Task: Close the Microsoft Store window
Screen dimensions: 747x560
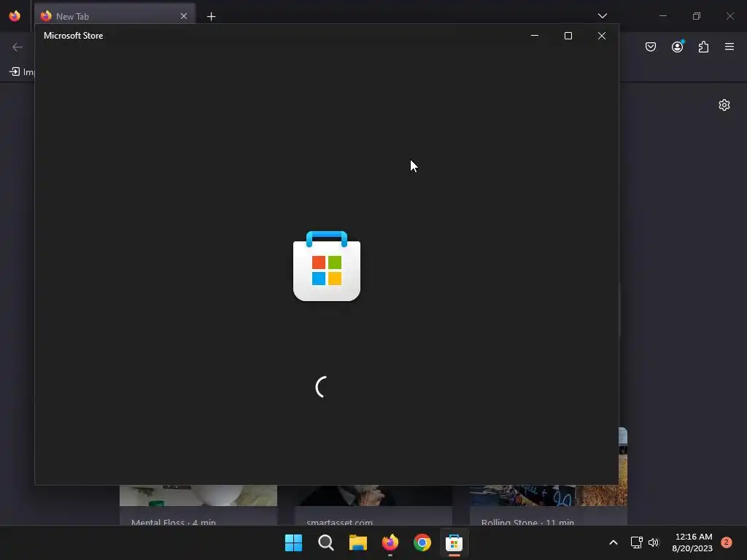Action: pyautogui.click(x=602, y=36)
